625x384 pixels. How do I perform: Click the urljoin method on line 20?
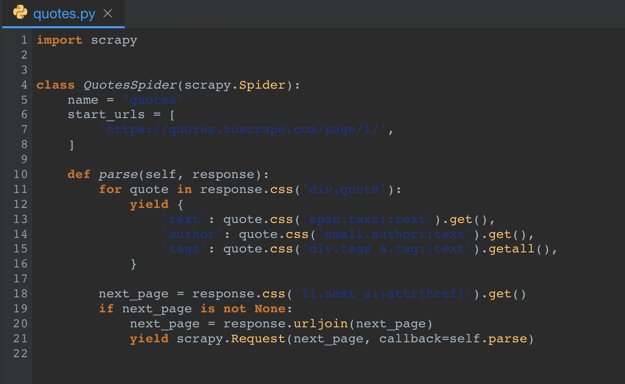(x=320, y=324)
